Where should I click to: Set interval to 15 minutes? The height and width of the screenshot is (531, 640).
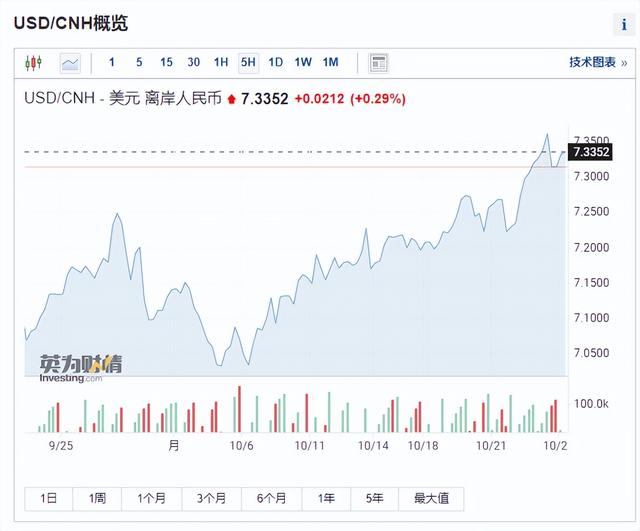(x=166, y=62)
